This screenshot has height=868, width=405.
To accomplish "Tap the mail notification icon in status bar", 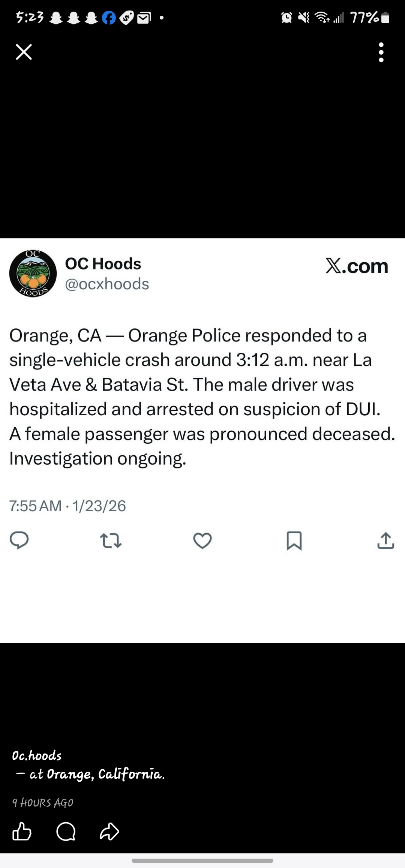I will click(144, 18).
